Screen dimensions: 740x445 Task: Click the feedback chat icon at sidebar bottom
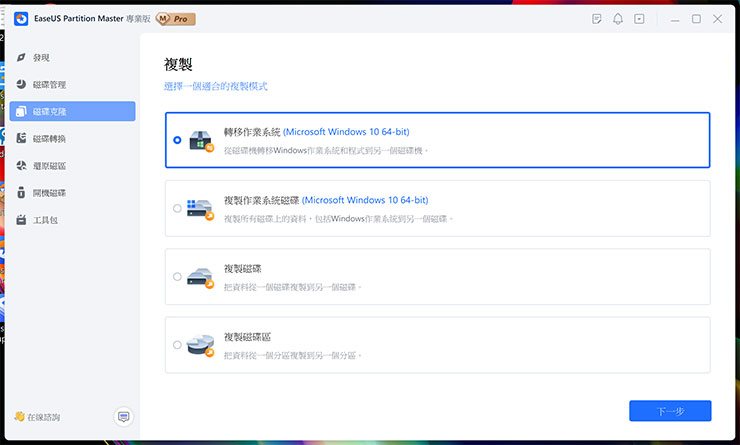(123, 416)
